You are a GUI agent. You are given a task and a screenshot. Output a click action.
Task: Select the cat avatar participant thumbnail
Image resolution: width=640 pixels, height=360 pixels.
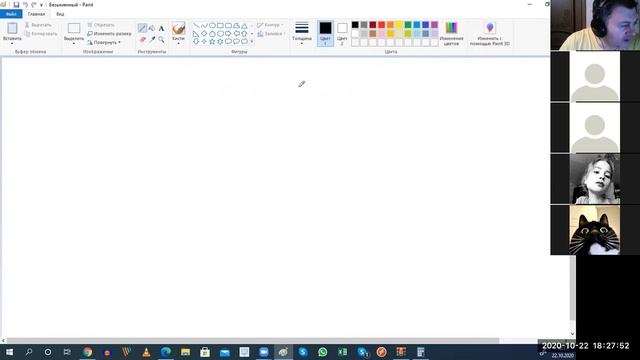pyautogui.click(x=595, y=230)
